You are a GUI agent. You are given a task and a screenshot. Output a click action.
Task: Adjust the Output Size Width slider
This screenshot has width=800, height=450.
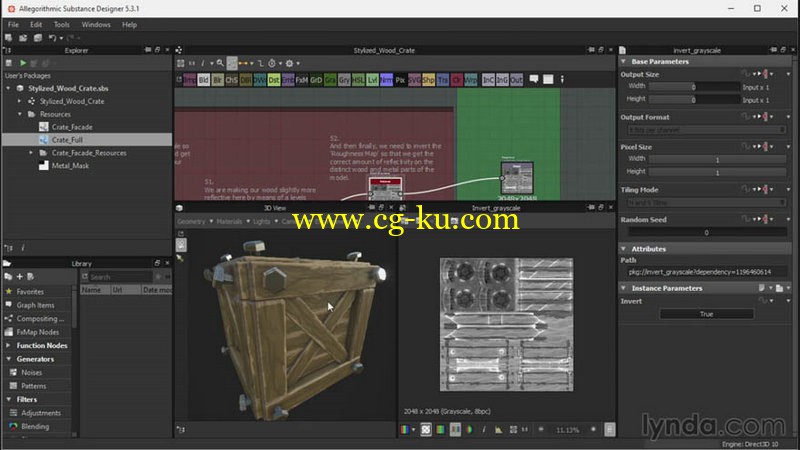pyautogui.click(x=693, y=87)
